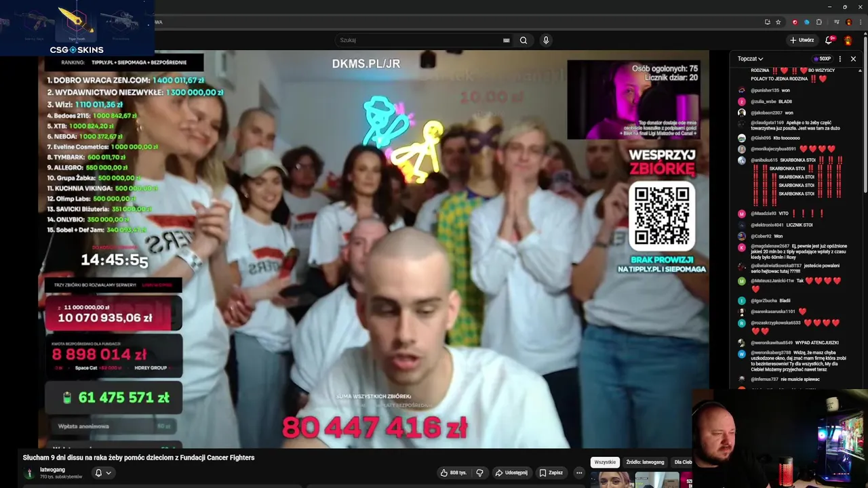
Task: Click @weronikaberg3788 avatar in chat
Action: (742, 354)
